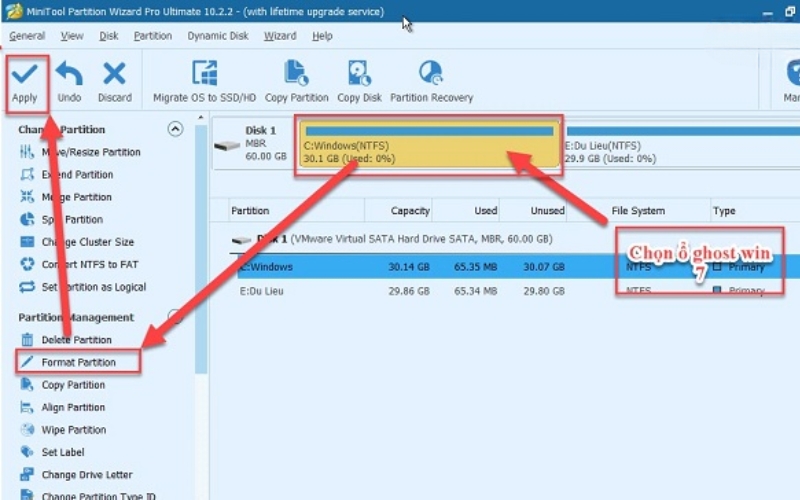Open the Copy Partition wizard
This screenshot has height=500, width=800.
coord(297,80)
